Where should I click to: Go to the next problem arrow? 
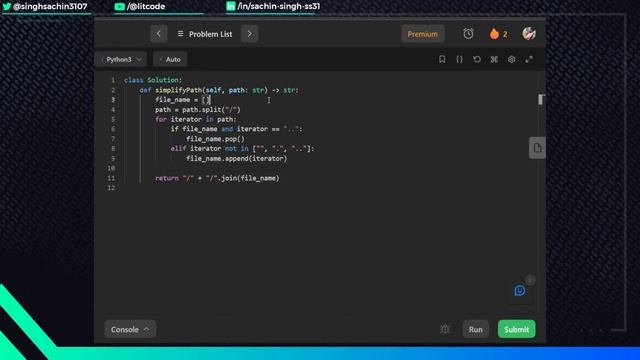249,34
